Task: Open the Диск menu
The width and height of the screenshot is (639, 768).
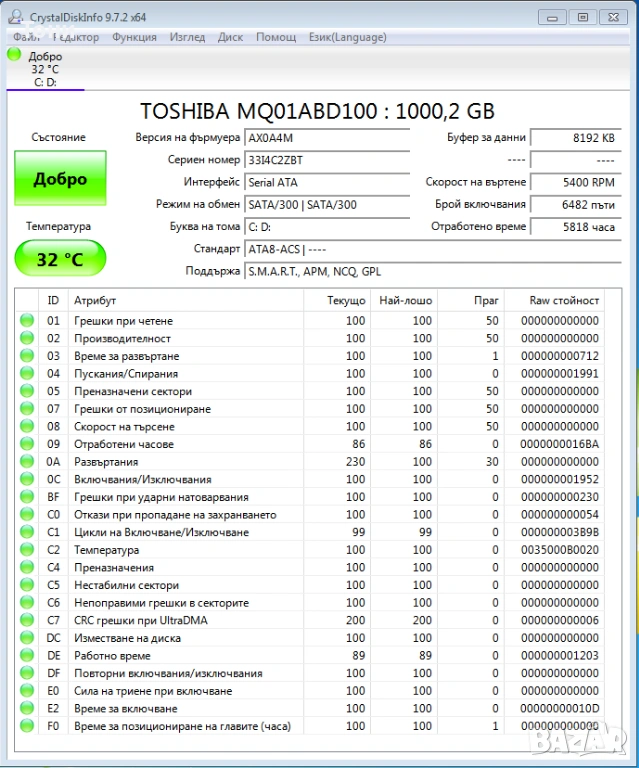Action: tap(230, 37)
